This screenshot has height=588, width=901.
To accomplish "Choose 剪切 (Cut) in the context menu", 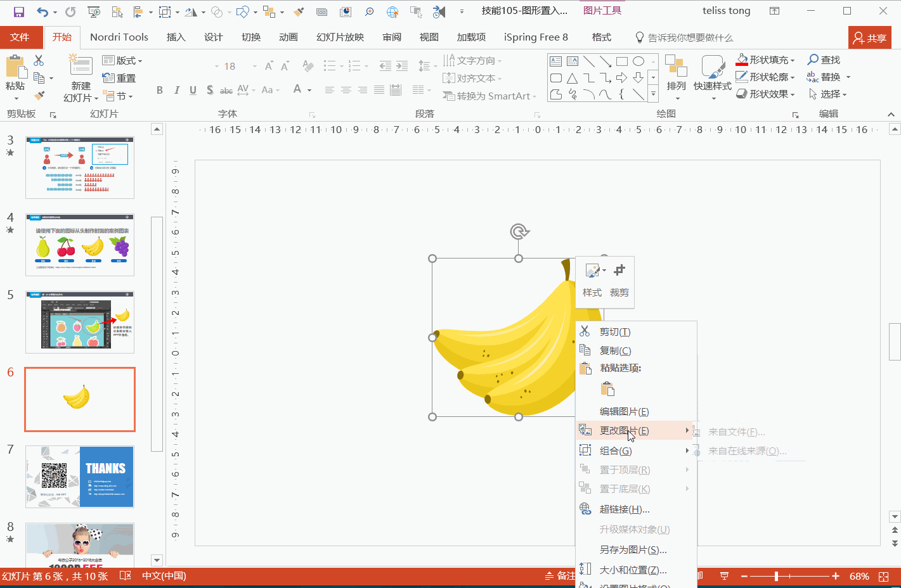I will pyautogui.click(x=636, y=331).
